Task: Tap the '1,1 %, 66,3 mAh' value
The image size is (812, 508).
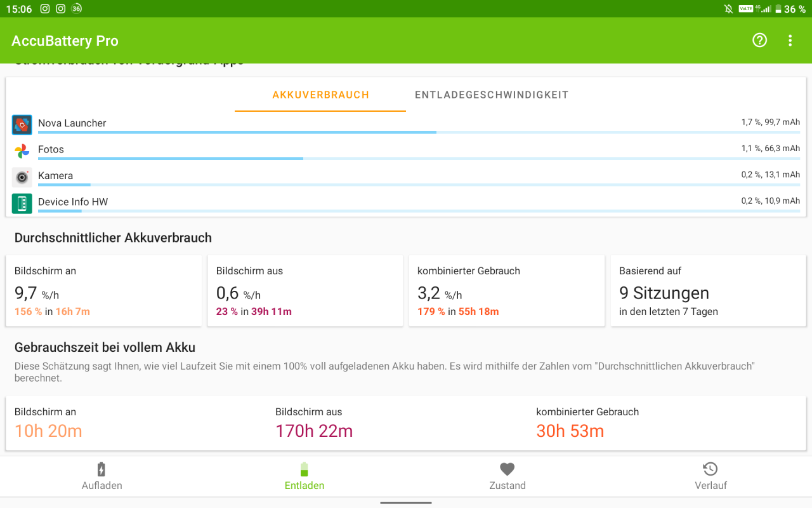Action: [x=770, y=148]
